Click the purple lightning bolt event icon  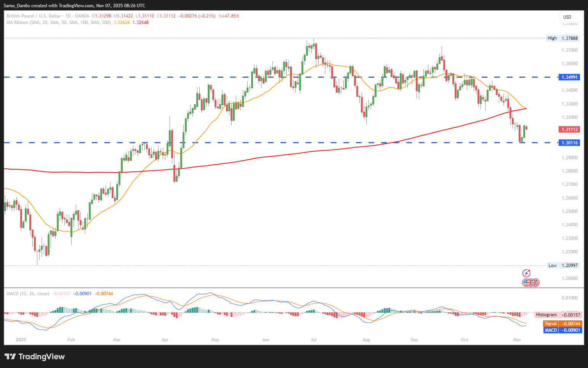[526, 273]
